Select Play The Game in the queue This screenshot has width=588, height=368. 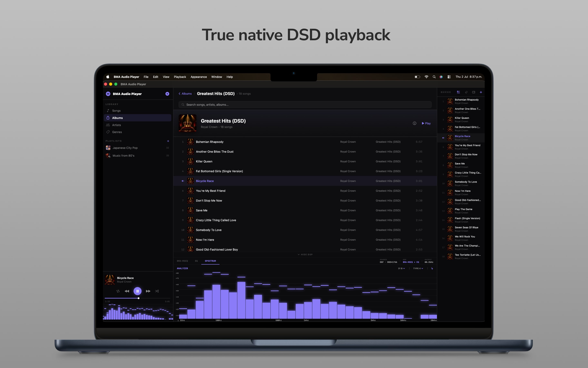[x=461, y=211]
